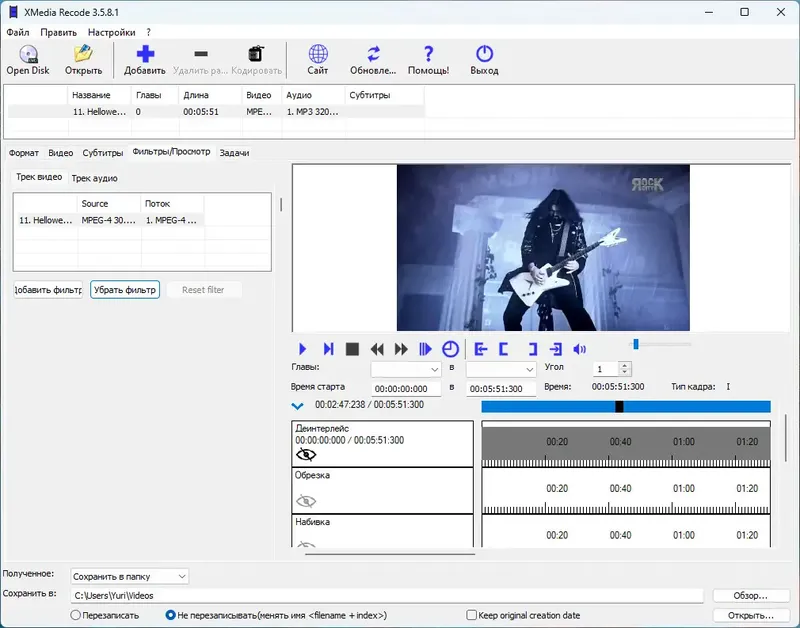Screen dimensions: 800x628
Task: Select the Перезаписать radio button
Action: (x=76, y=615)
